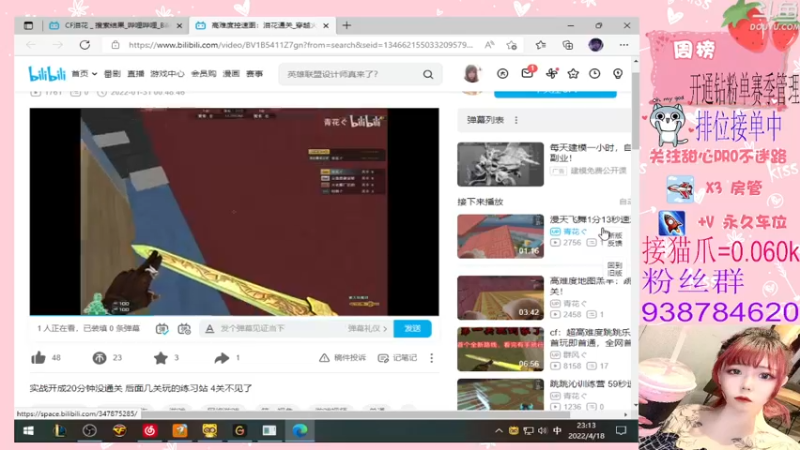Open browser profile avatar in toolbar
The height and width of the screenshot is (450, 800).
pyautogui.click(x=595, y=45)
